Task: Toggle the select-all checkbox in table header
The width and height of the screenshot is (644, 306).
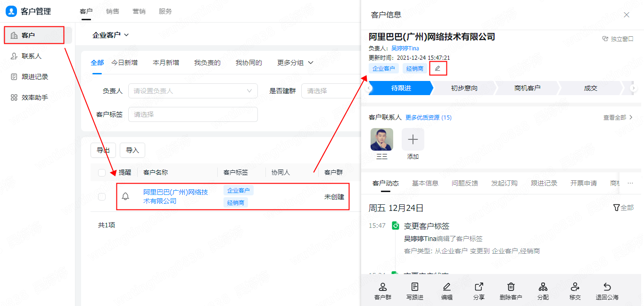Action: [x=102, y=173]
